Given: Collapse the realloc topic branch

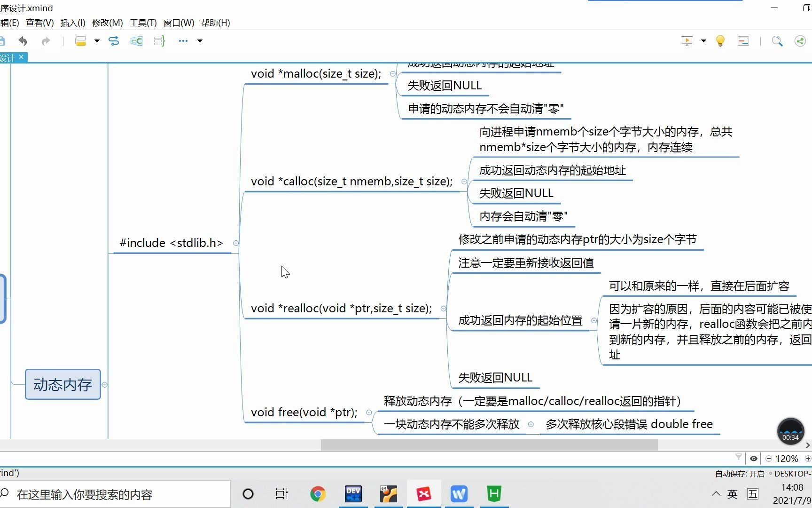Looking at the screenshot, I should tap(443, 309).
